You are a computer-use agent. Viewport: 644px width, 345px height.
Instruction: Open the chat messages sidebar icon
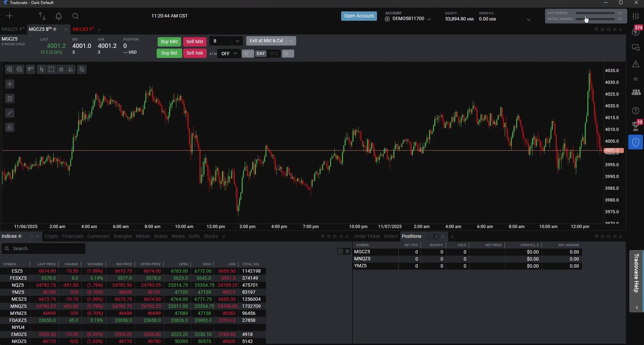coord(636,48)
